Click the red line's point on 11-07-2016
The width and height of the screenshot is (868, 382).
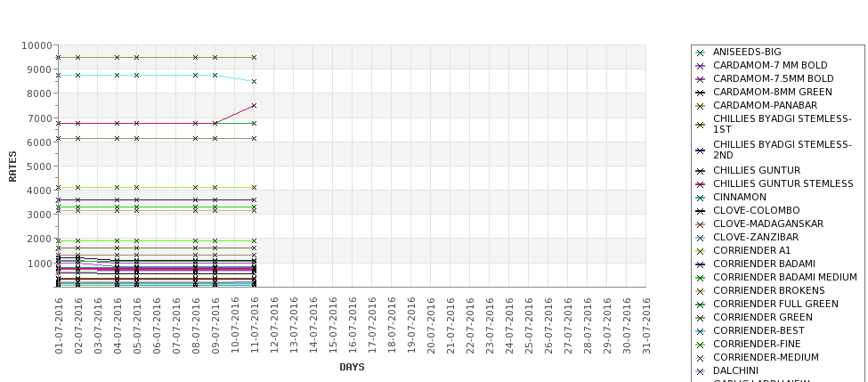click(254, 105)
